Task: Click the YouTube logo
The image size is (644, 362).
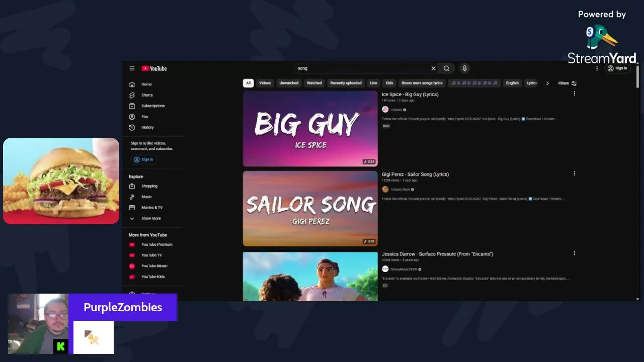Action: point(154,68)
